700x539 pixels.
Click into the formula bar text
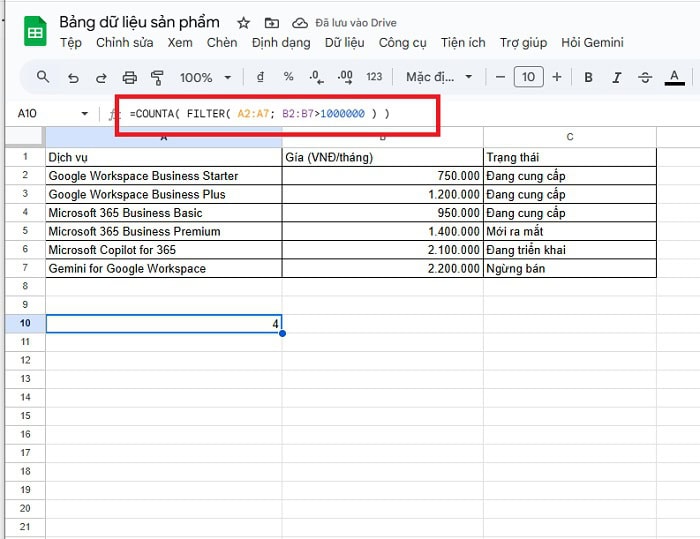(x=259, y=113)
